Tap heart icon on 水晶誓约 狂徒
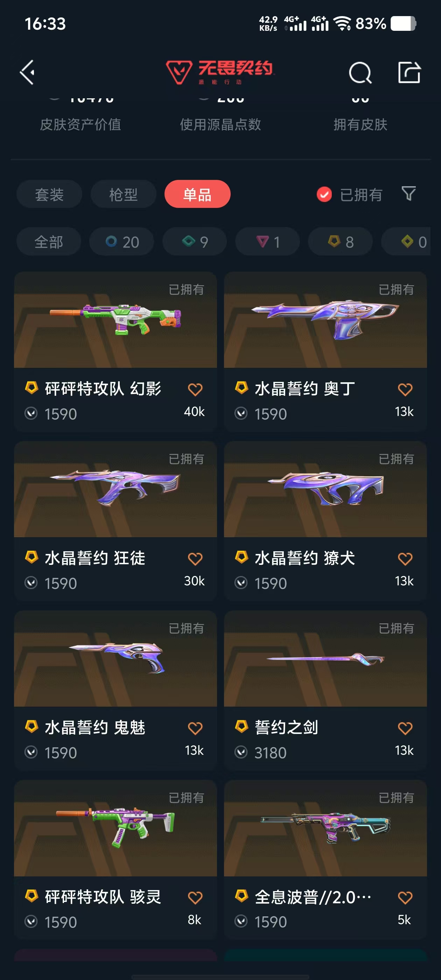This screenshot has width=441, height=980. [195, 559]
